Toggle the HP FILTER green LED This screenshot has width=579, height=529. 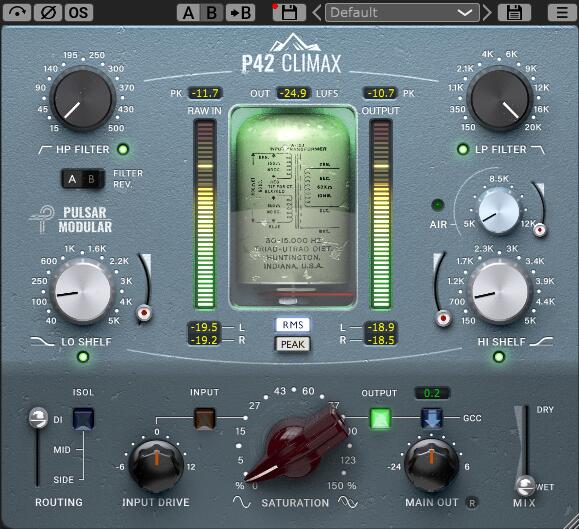(123, 149)
